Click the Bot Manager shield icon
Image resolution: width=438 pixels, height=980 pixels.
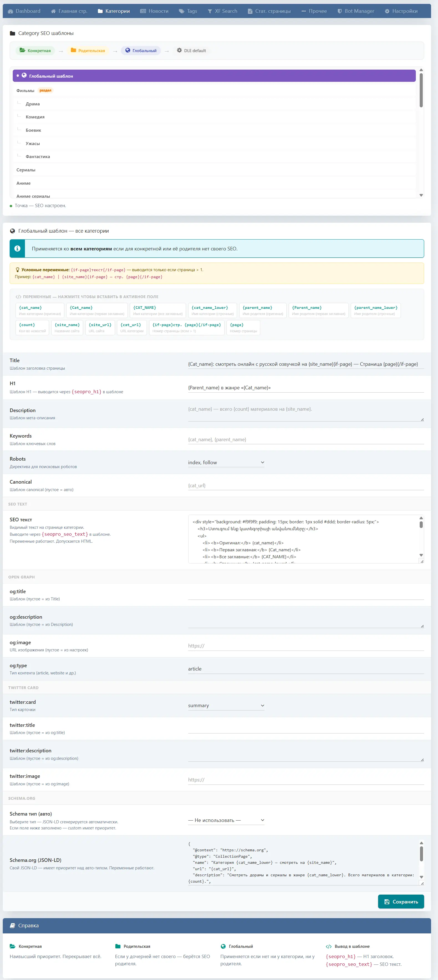(340, 11)
